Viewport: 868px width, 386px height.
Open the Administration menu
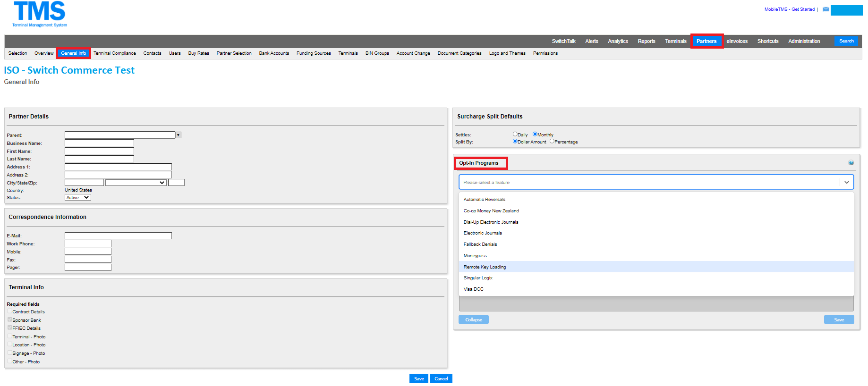tap(804, 42)
